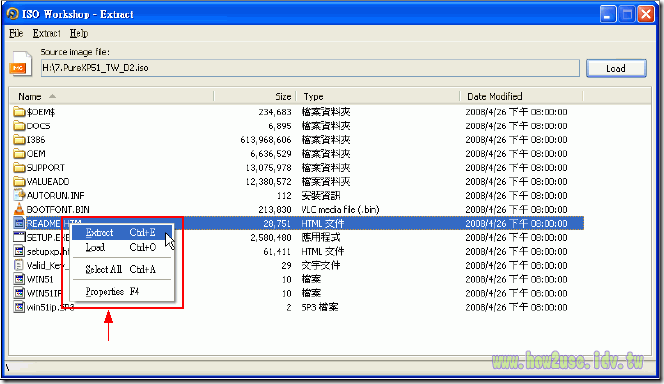Image resolution: width=664 pixels, height=384 pixels.
Task: Sort by the Size column header
Action: click(255, 97)
